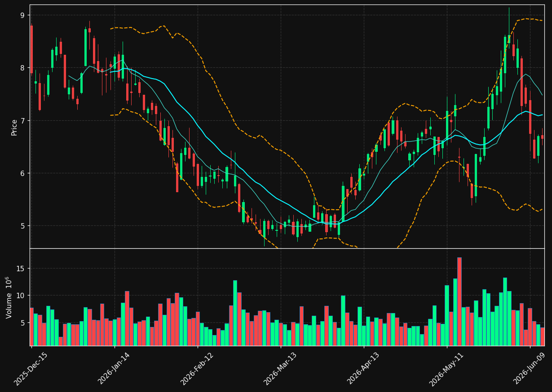This screenshot has height=392, width=552.
Task: Click the Price axis label
Action: click(14, 127)
